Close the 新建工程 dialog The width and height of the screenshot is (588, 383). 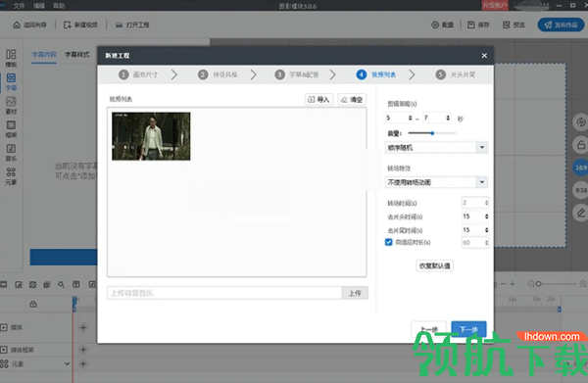point(484,56)
